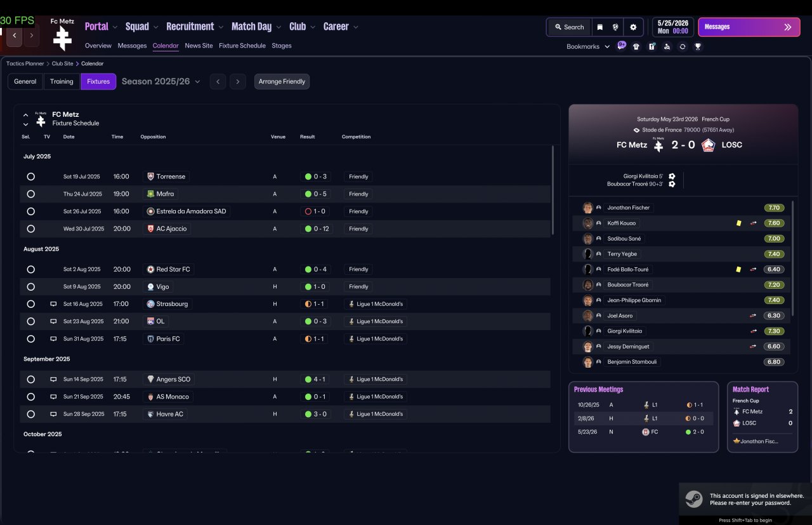Open the News Site submenu item
The width and height of the screenshot is (812, 525).
point(199,46)
